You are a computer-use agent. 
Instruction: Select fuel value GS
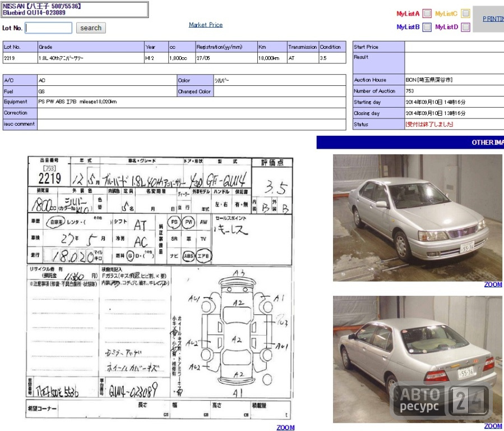click(41, 91)
